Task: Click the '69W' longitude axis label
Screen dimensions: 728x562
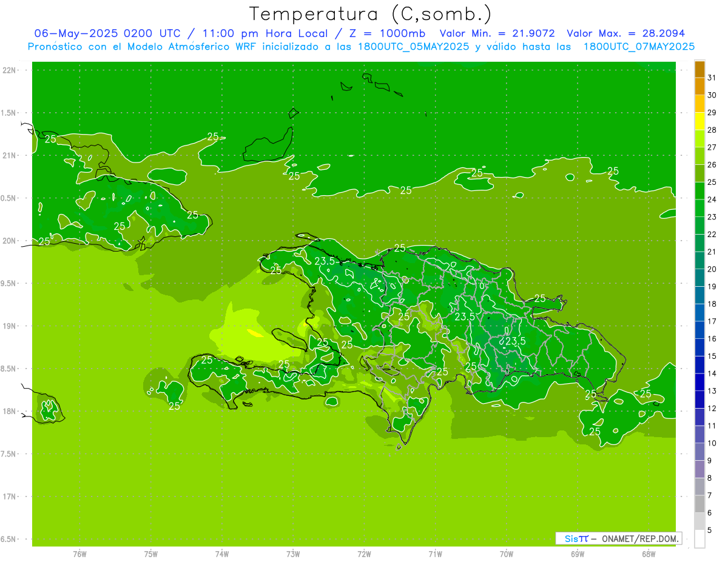Action: tap(578, 554)
